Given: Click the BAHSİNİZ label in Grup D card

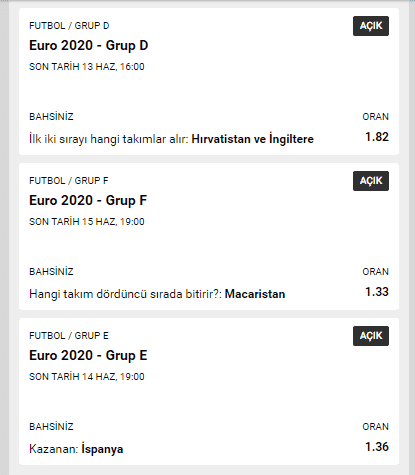Looking at the screenshot, I should (x=51, y=117).
